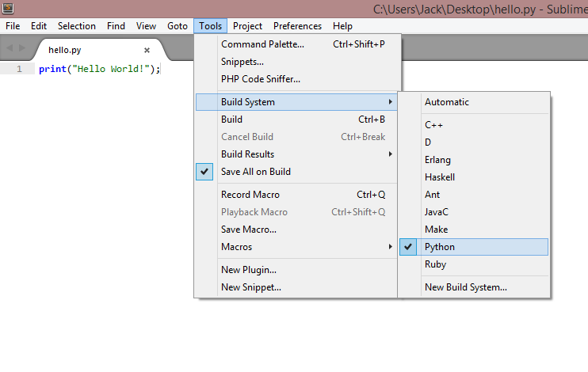This screenshot has height=372, width=588.
Task: Expand the Macros submenu
Action: (296, 247)
